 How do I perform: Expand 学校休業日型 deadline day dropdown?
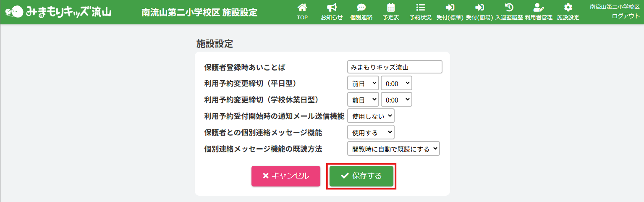click(x=363, y=100)
